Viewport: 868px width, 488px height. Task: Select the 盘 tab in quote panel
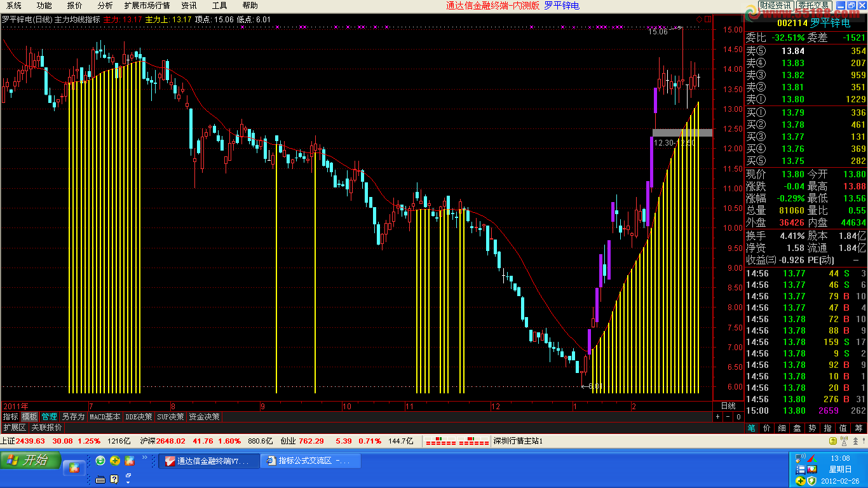[x=797, y=428]
